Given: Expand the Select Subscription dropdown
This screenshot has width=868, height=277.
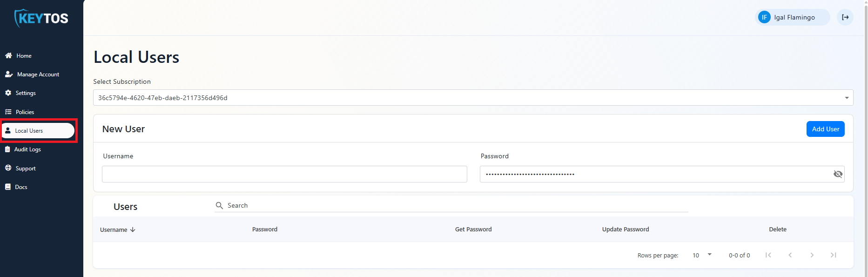Looking at the screenshot, I should (846, 98).
